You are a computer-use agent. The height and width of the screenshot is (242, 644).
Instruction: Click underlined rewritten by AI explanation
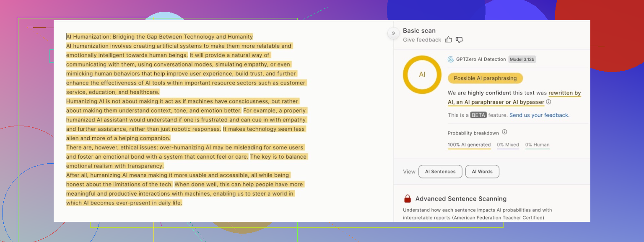pyautogui.click(x=564, y=93)
